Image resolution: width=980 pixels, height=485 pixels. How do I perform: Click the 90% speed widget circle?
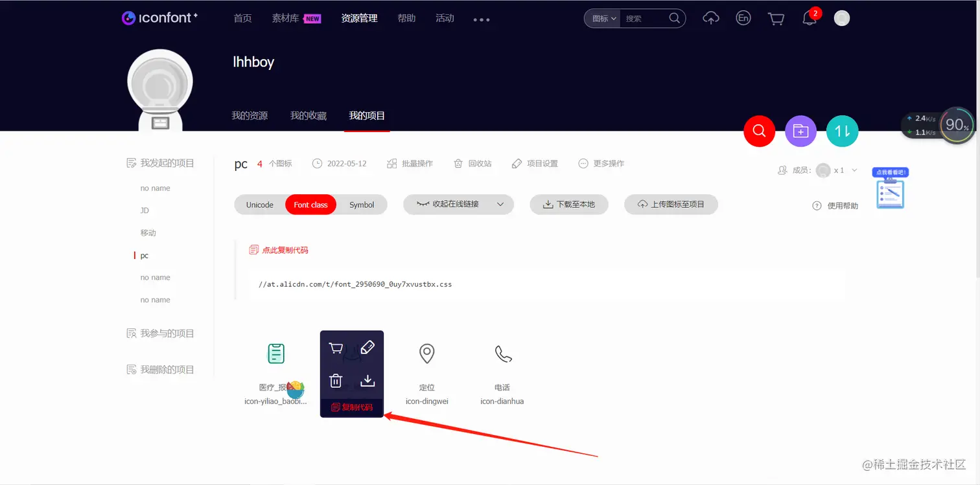tap(957, 124)
